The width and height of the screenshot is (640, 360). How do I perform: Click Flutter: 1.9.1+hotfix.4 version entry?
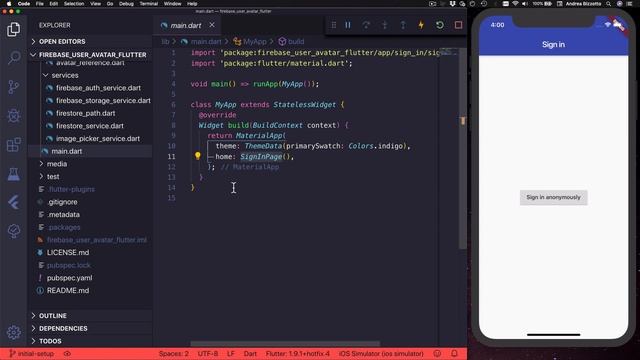pyautogui.click(x=298, y=353)
